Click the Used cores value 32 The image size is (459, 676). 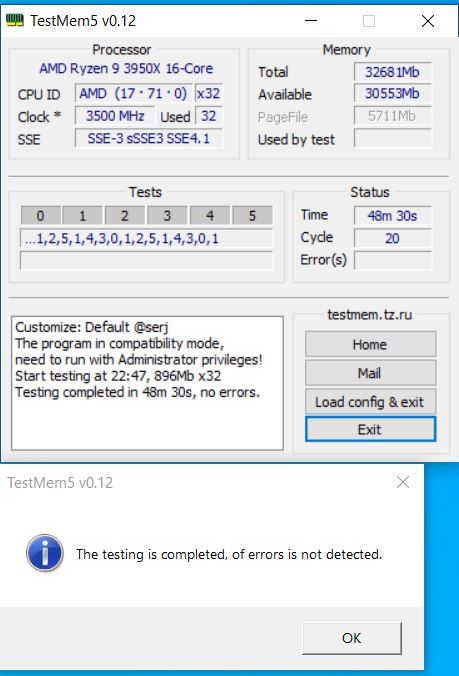pos(209,116)
